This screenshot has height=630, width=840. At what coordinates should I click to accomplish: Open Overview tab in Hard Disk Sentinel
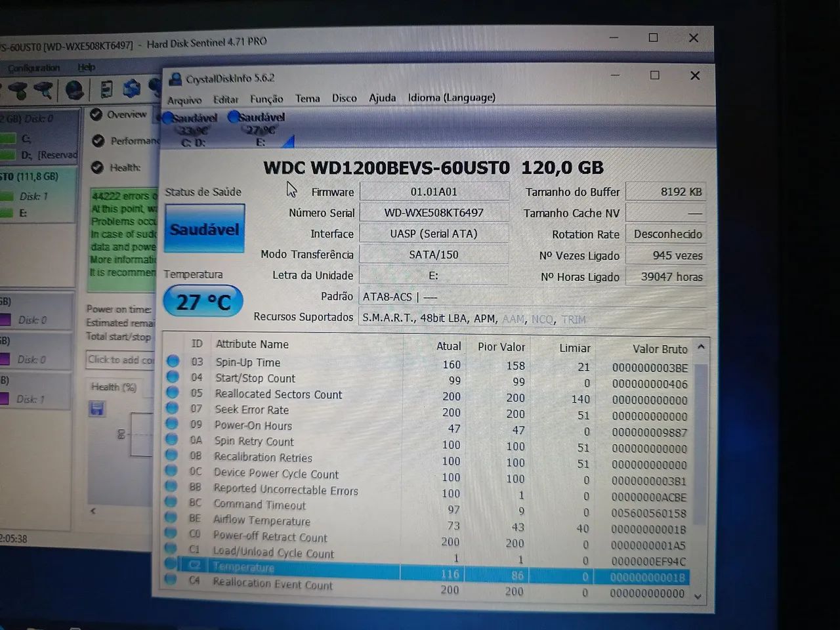pos(119,114)
